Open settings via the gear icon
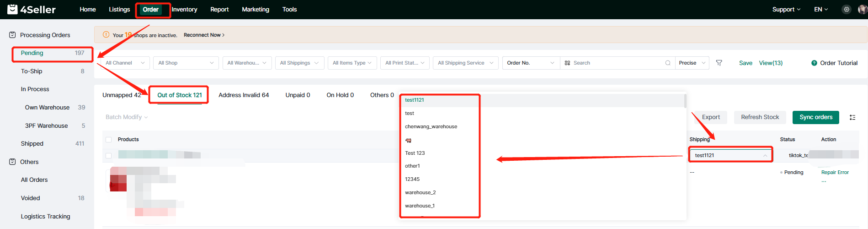 click(847, 9)
